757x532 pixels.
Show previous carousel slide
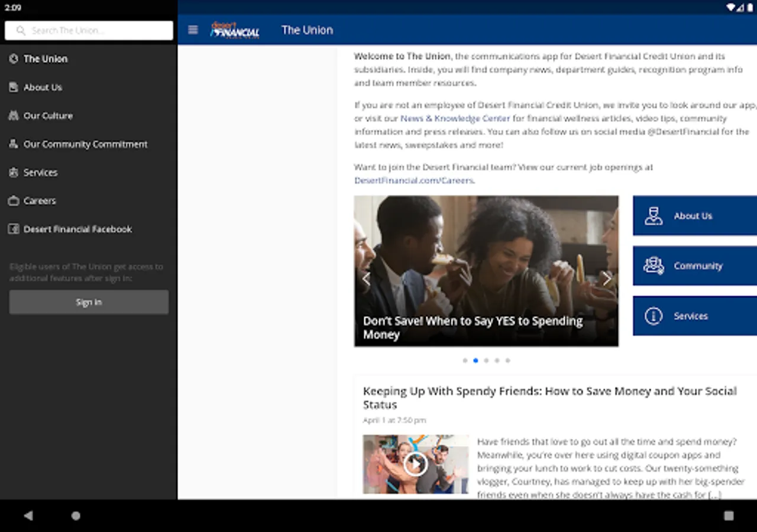(x=366, y=279)
